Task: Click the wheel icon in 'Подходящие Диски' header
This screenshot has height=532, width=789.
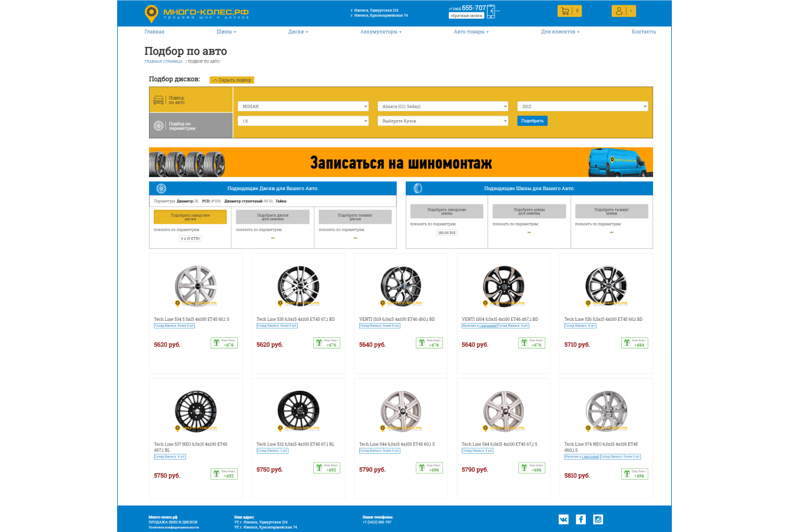Action: coord(161,188)
